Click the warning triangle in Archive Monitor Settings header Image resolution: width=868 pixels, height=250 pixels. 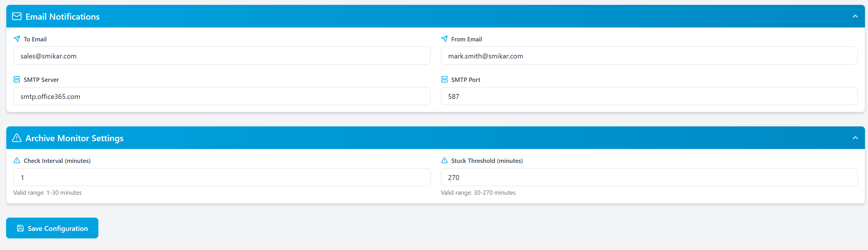(x=17, y=138)
